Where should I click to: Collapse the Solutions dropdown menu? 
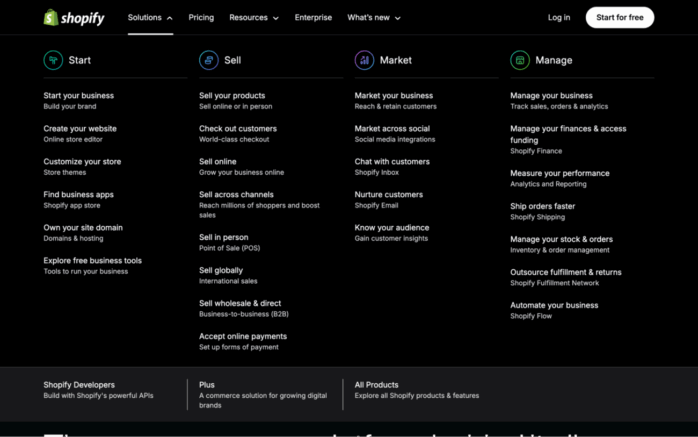point(150,17)
